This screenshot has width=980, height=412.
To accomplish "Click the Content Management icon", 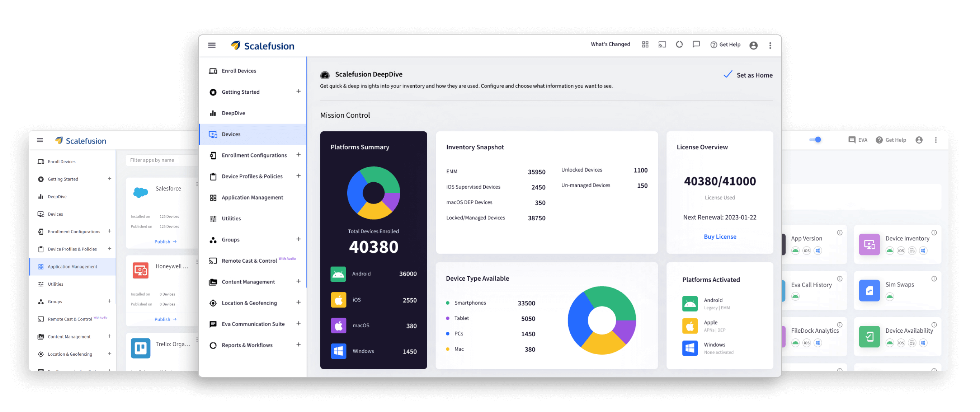I will tap(212, 281).
